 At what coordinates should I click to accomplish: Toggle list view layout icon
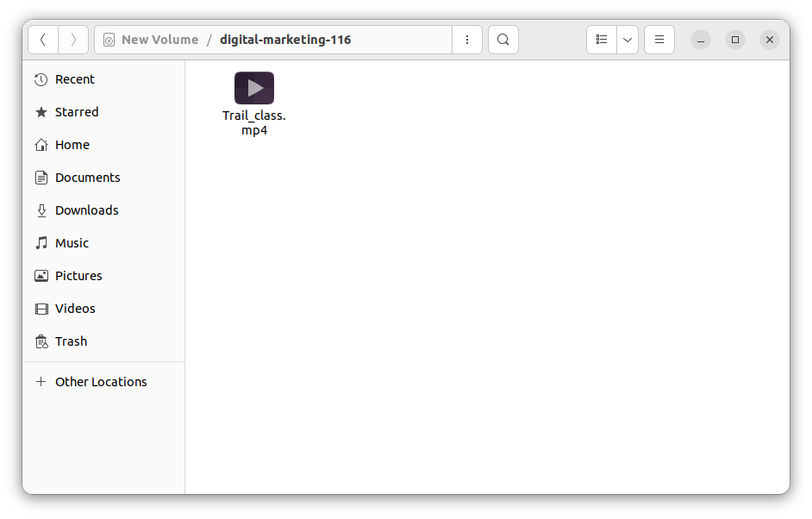click(602, 40)
